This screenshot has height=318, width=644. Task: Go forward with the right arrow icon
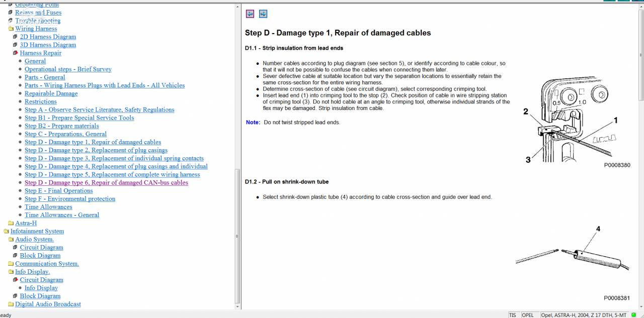pyautogui.click(x=263, y=14)
